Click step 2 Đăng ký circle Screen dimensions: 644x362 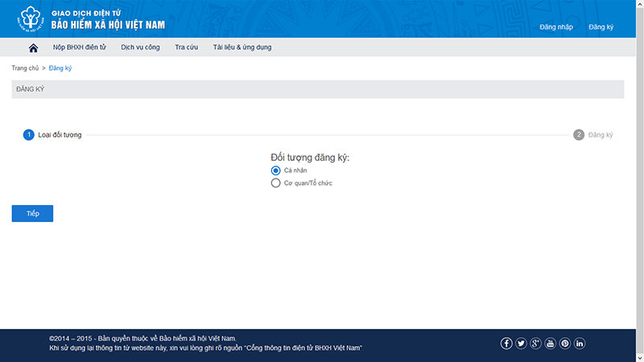579,134
